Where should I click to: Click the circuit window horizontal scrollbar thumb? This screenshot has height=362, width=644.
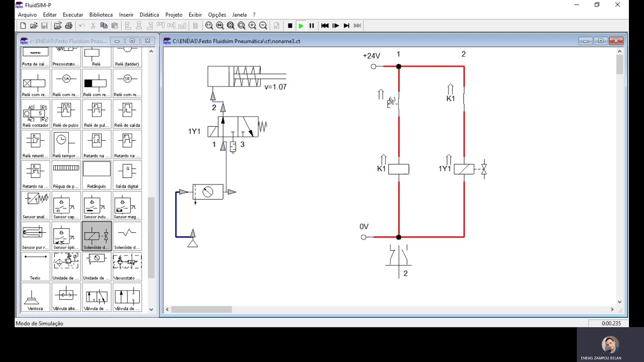(201, 309)
